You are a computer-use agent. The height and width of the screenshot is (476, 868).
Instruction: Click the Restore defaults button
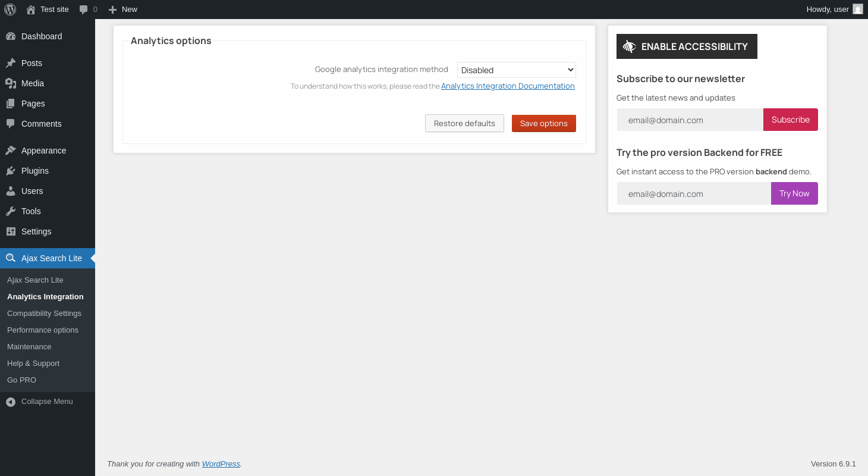click(x=464, y=123)
